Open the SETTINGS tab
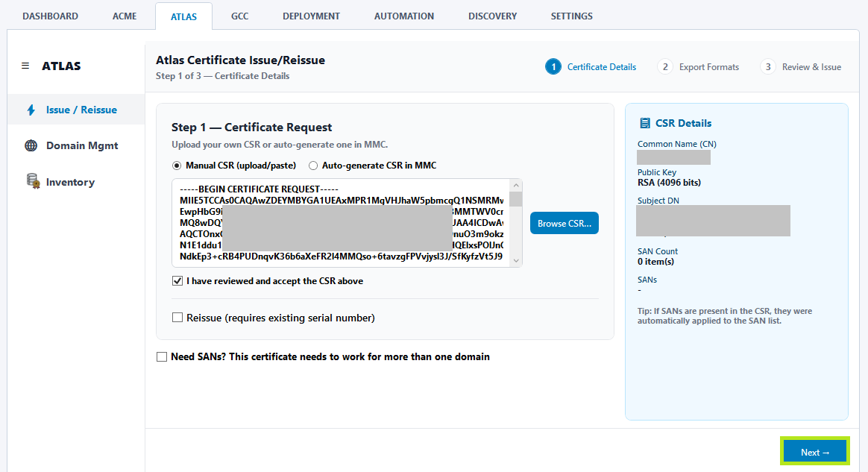This screenshot has height=472, width=868. [572, 16]
